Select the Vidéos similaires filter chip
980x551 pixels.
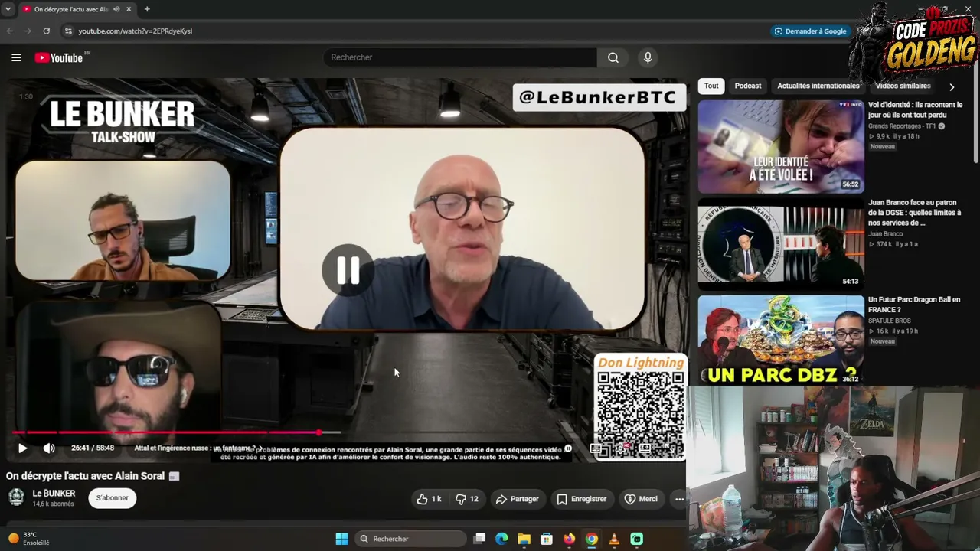(903, 86)
